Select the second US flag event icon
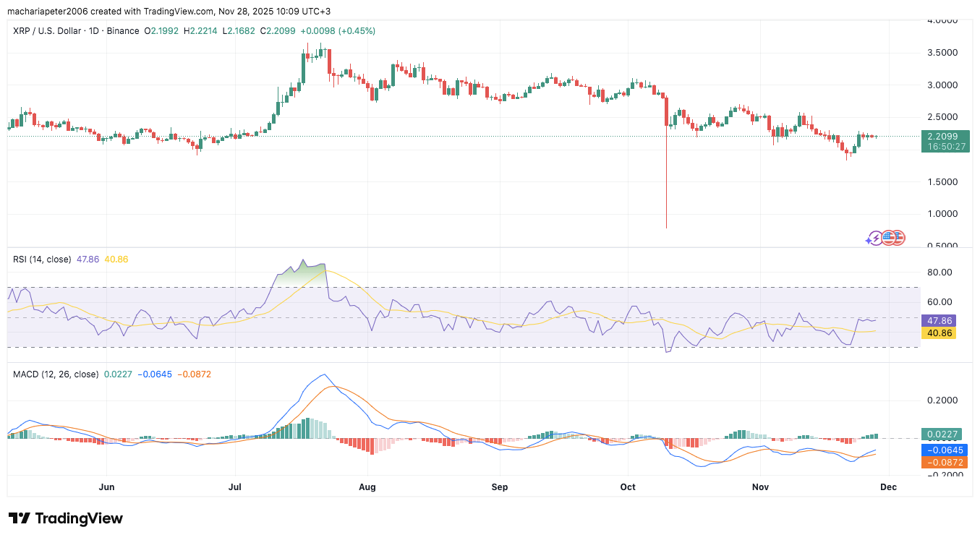This screenshot has height=540, width=980. pyautogui.click(x=898, y=238)
